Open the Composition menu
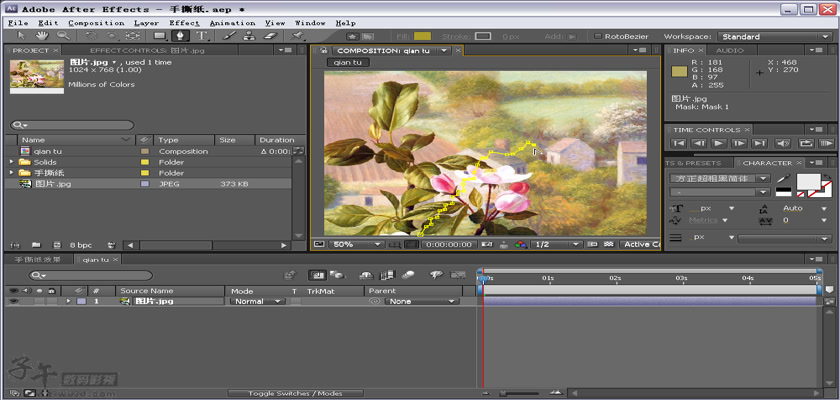 coord(96,23)
